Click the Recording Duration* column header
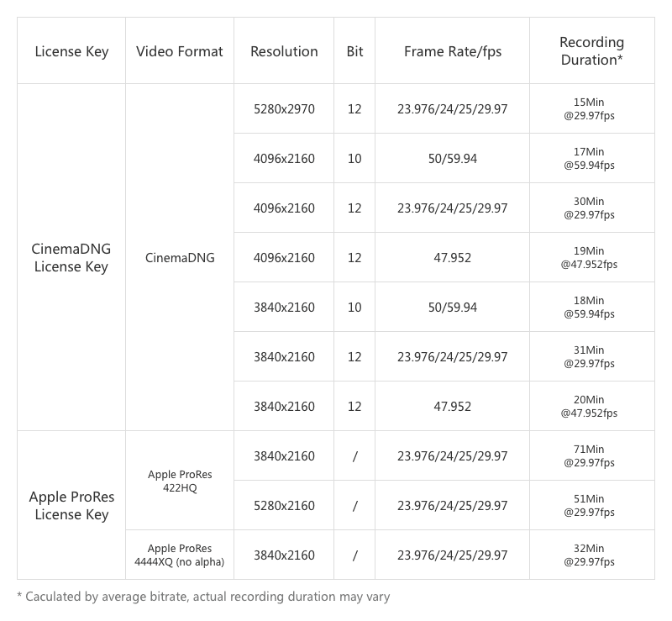672x621 pixels. 591,50
